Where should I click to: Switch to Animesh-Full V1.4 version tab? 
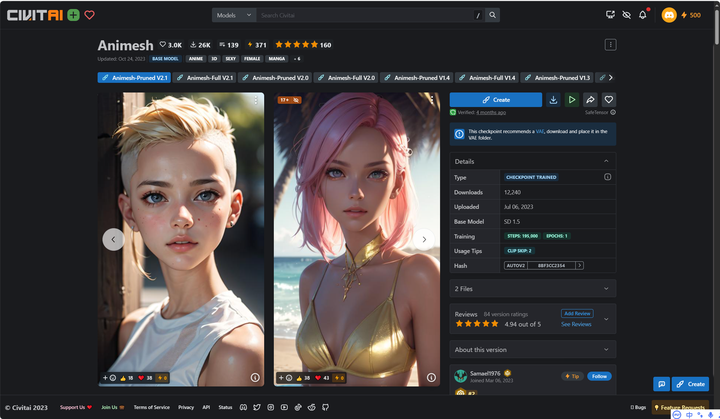[487, 78]
